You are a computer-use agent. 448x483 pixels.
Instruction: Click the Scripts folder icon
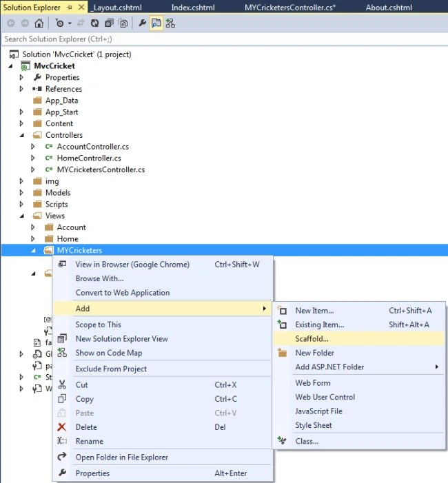click(x=37, y=204)
